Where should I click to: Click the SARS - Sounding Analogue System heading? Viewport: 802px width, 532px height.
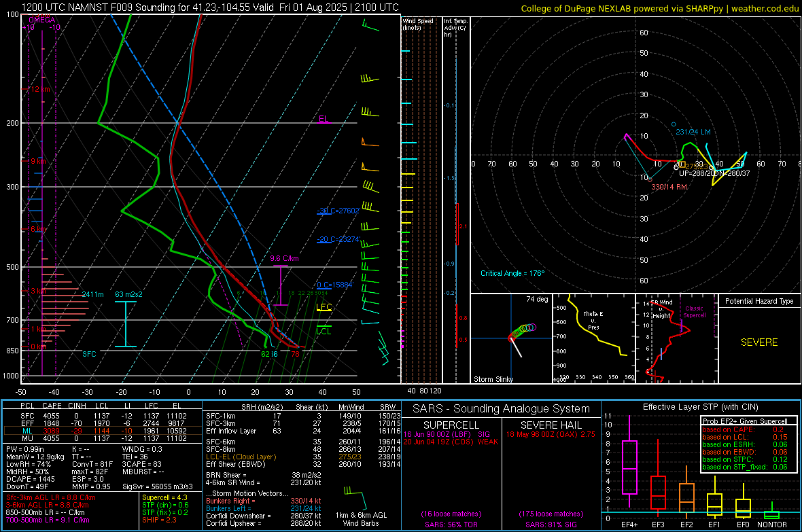pos(502,409)
